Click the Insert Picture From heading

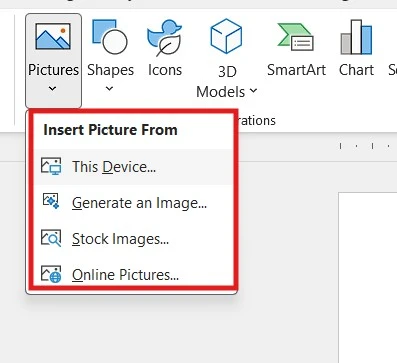(110, 130)
